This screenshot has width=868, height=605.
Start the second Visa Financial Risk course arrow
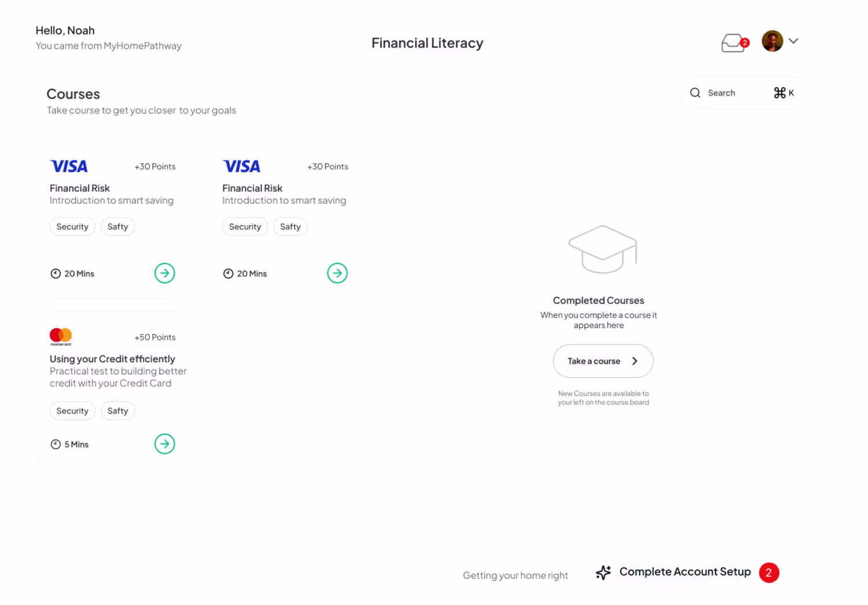pyautogui.click(x=337, y=273)
